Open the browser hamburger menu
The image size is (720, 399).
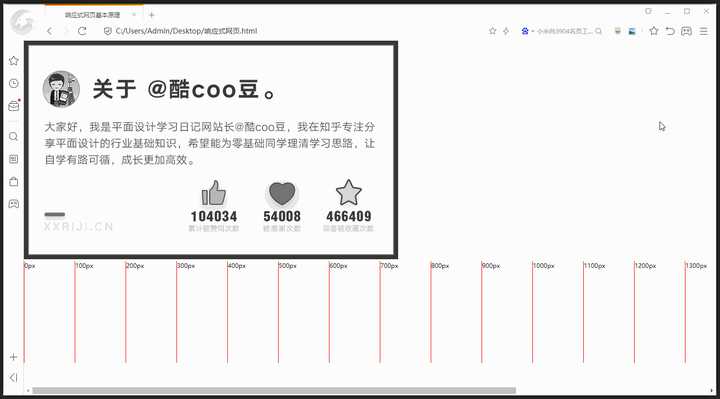pyautogui.click(x=703, y=31)
